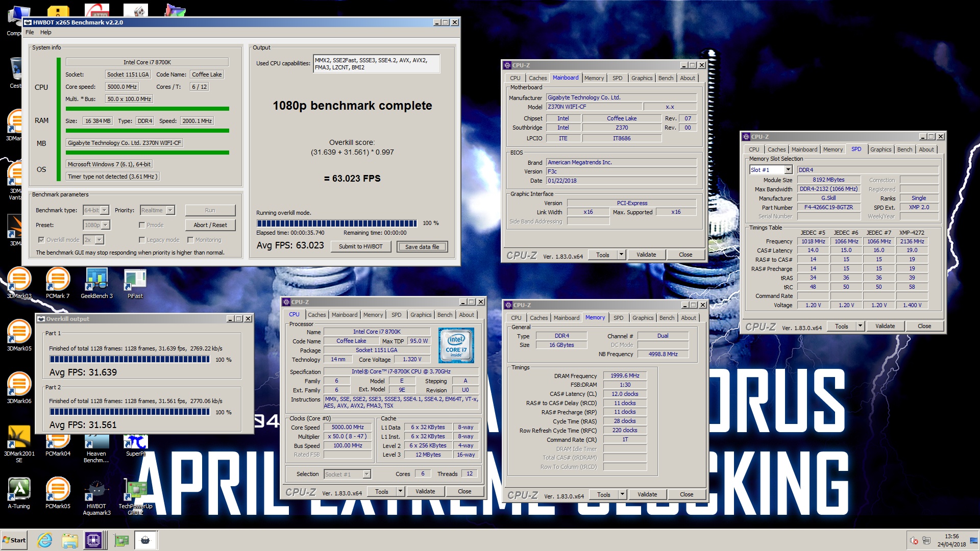Click the Core Speed 5000.00 MHz field

(348, 428)
